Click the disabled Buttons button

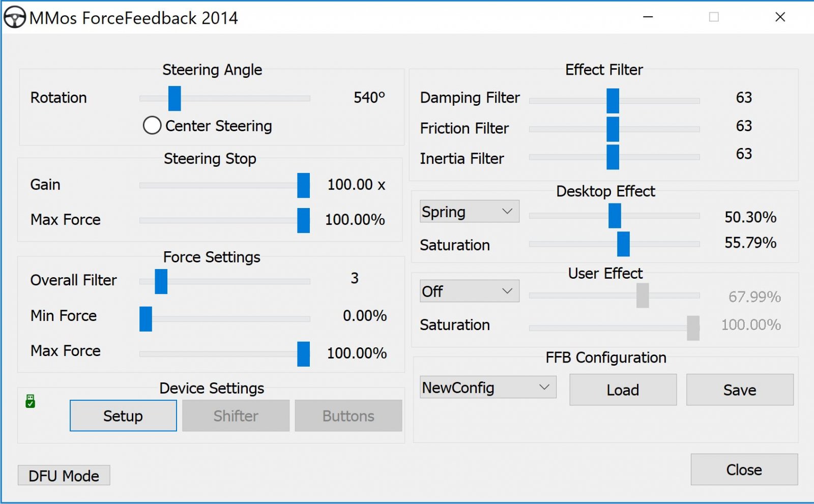tap(348, 416)
